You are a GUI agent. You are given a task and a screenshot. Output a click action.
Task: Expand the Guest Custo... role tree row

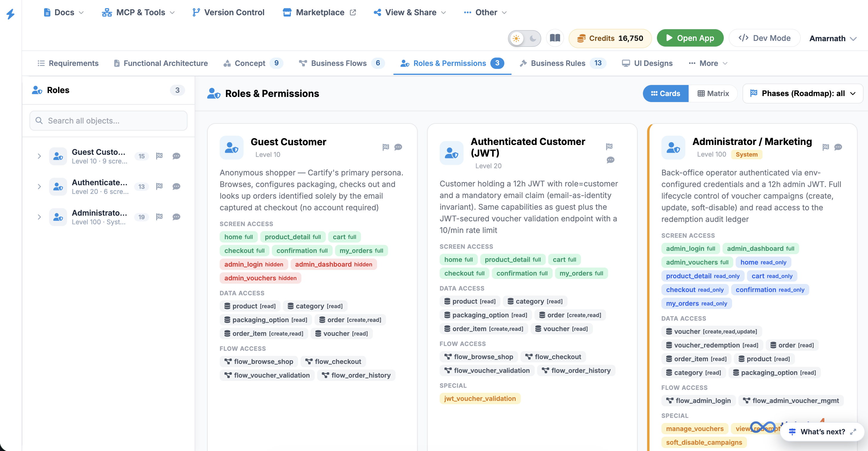[x=39, y=156]
